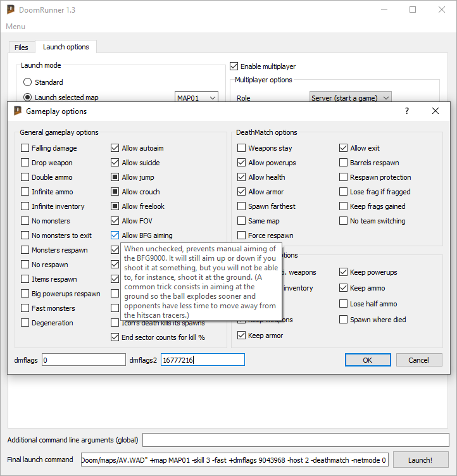Uncheck Allow armor

coord(241,192)
